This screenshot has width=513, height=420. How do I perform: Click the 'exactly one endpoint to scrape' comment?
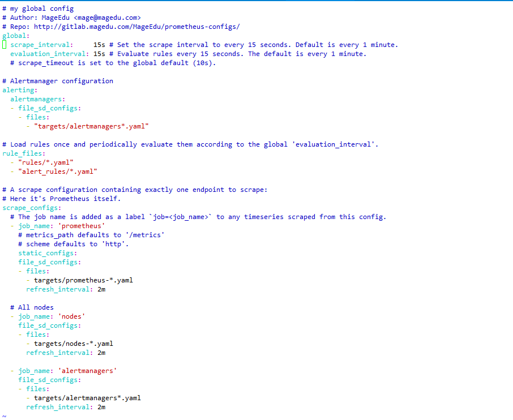(135, 190)
